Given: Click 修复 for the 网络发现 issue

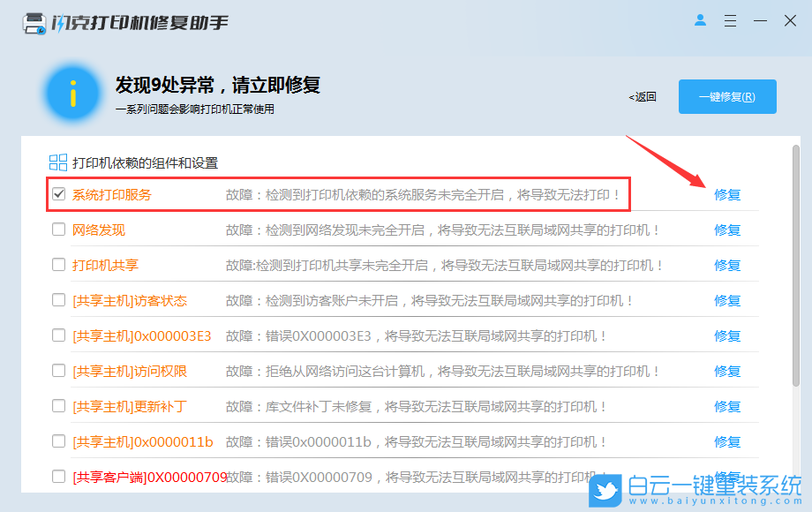Looking at the screenshot, I should pyautogui.click(x=726, y=230).
